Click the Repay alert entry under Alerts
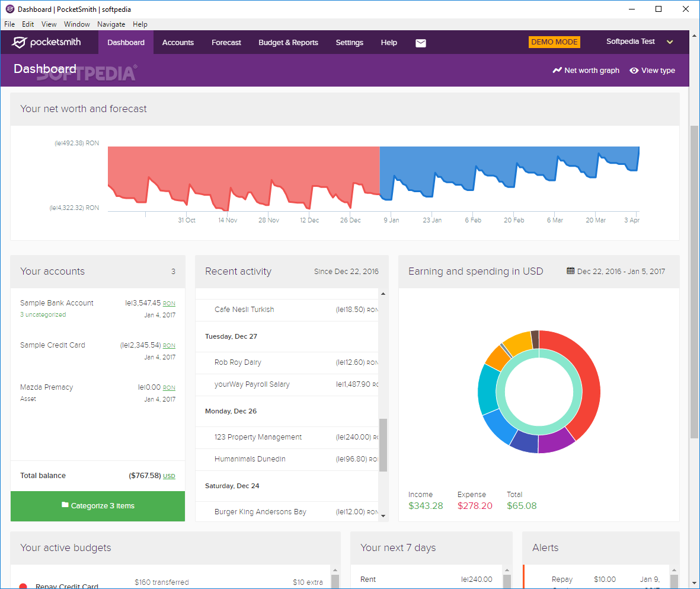Image resolution: width=700 pixels, height=589 pixels. pyautogui.click(x=597, y=580)
